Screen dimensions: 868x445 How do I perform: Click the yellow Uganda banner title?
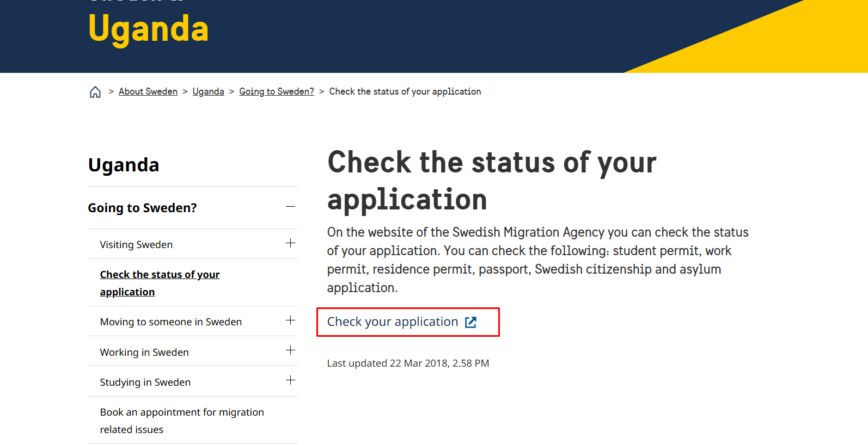(x=148, y=29)
